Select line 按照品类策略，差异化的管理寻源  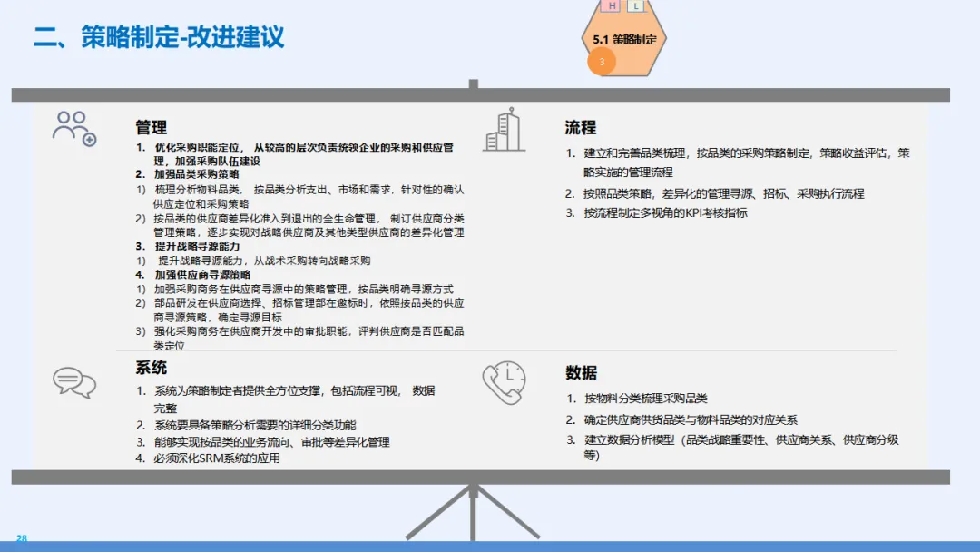coord(715,193)
